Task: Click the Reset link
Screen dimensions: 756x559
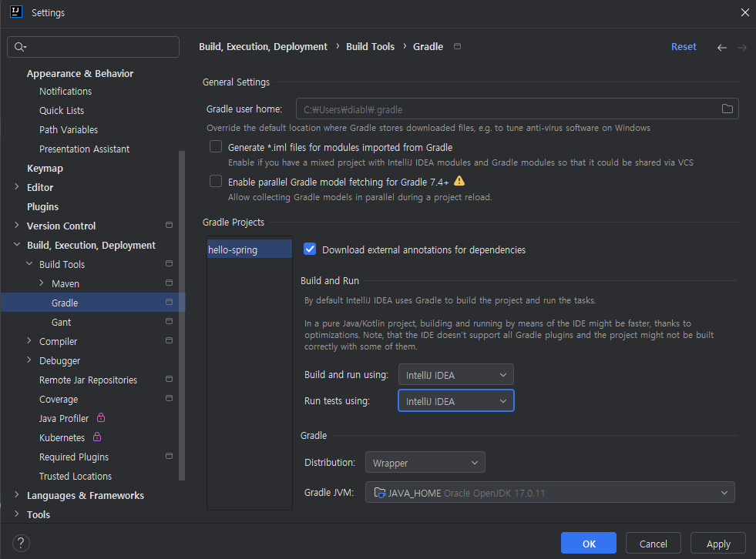Action: tap(684, 47)
